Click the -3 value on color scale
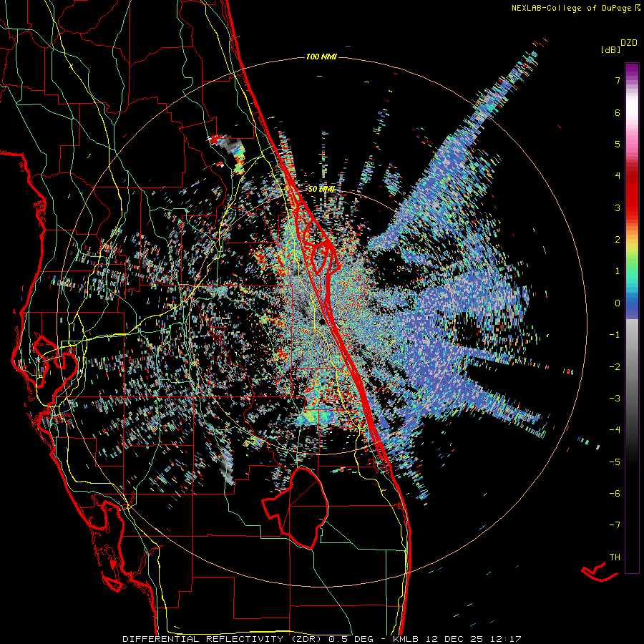Viewport: 644px width, 644px height. 615,399
